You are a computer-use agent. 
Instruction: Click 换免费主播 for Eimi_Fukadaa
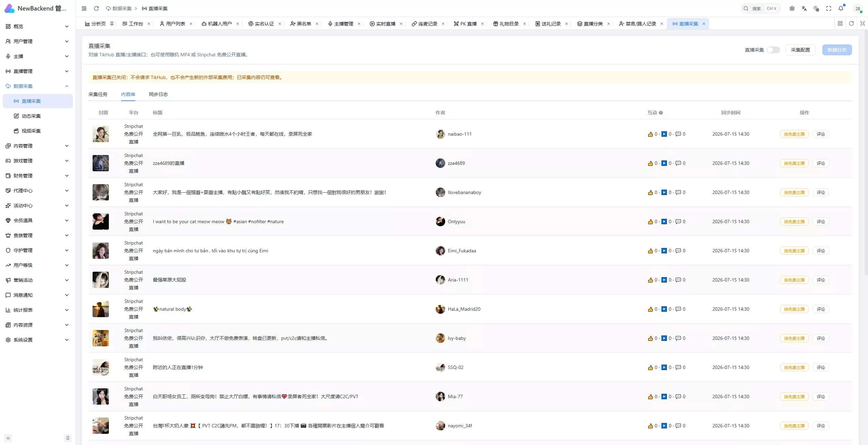click(794, 251)
